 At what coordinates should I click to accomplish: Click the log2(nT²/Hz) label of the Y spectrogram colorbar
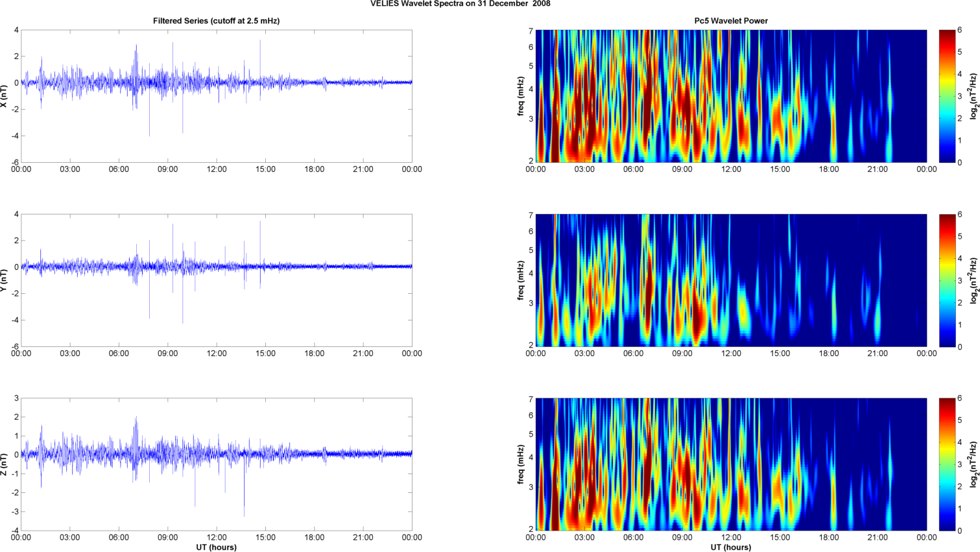(x=974, y=280)
